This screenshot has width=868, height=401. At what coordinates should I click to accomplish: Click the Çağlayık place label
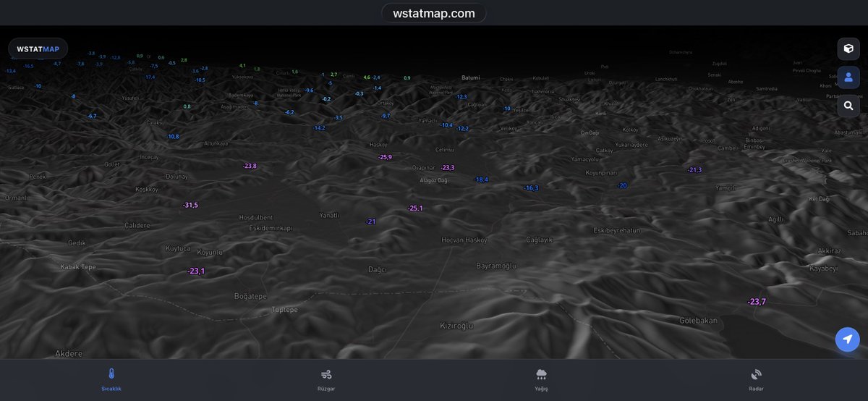tap(540, 240)
